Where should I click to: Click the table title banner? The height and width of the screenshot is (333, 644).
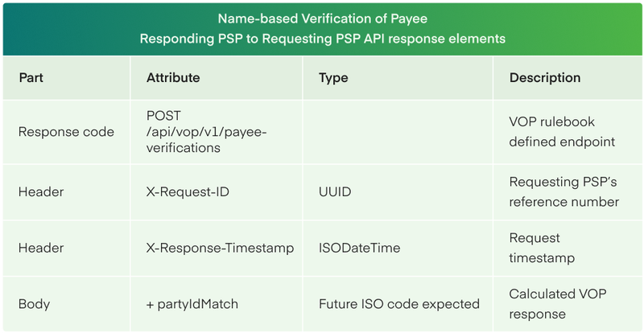pyautogui.click(x=322, y=29)
